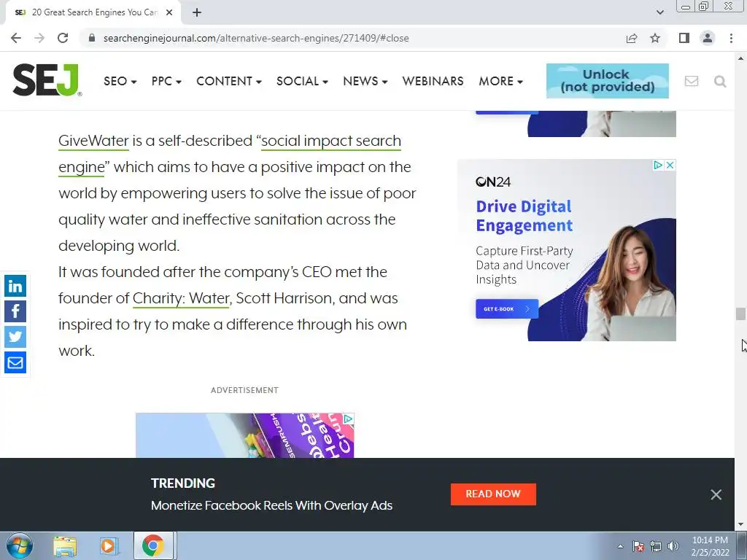
Task: Click the browser forward arrow
Action: click(x=39, y=38)
